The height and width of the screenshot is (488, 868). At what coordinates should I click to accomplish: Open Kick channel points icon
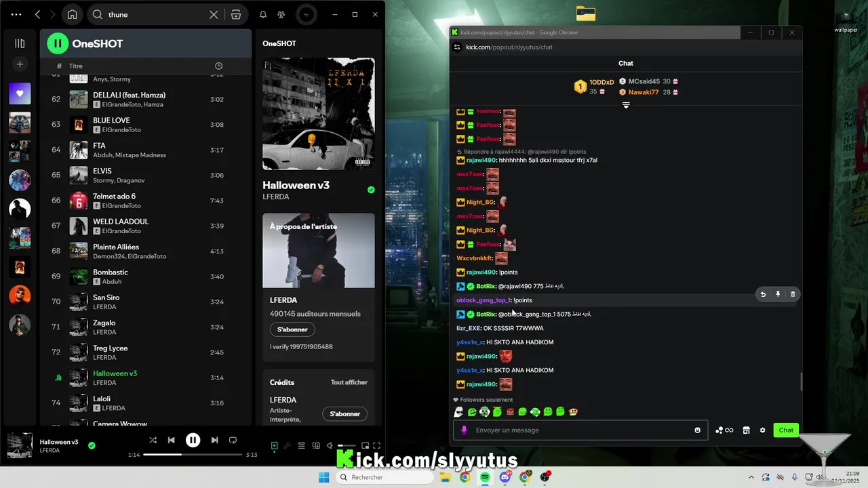[x=724, y=430]
